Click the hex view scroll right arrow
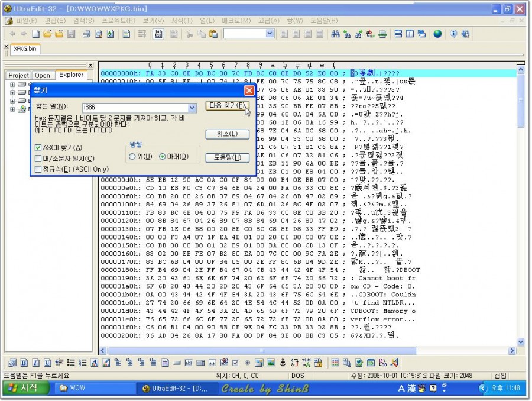This screenshot has width=532, height=401. (x=512, y=350)
